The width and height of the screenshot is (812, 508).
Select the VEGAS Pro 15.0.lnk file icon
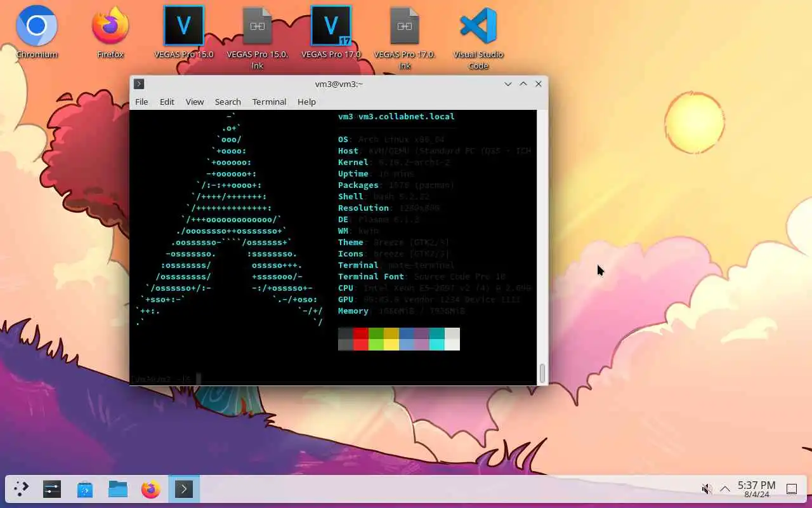click(x=258, y=37)
